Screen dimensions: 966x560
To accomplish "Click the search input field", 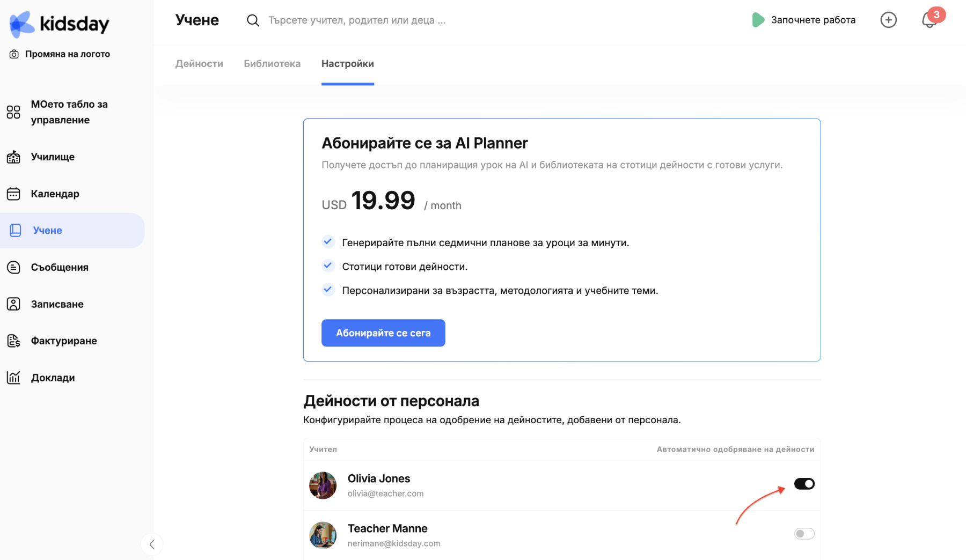I will point(357,20).
